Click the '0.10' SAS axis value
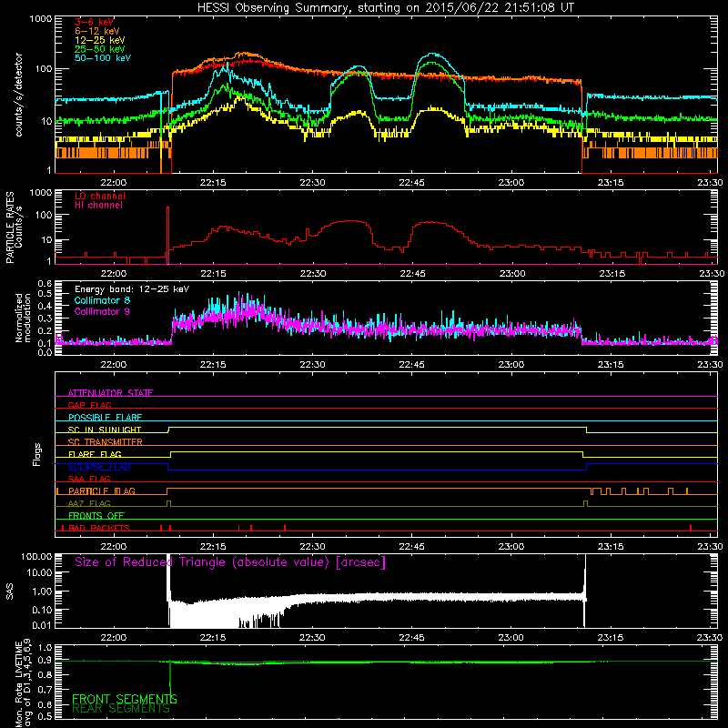The width and height of the screenshot is (728, 728). (x=42, y=610)
